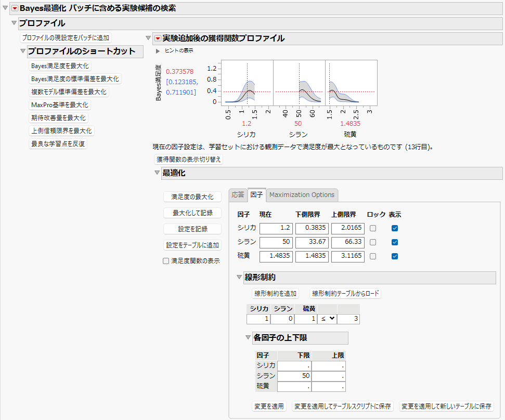Image resolution: width=505 pixels, height=420 pixels.
Task: Collapse the 最適化 section
Action: point(157,173)
